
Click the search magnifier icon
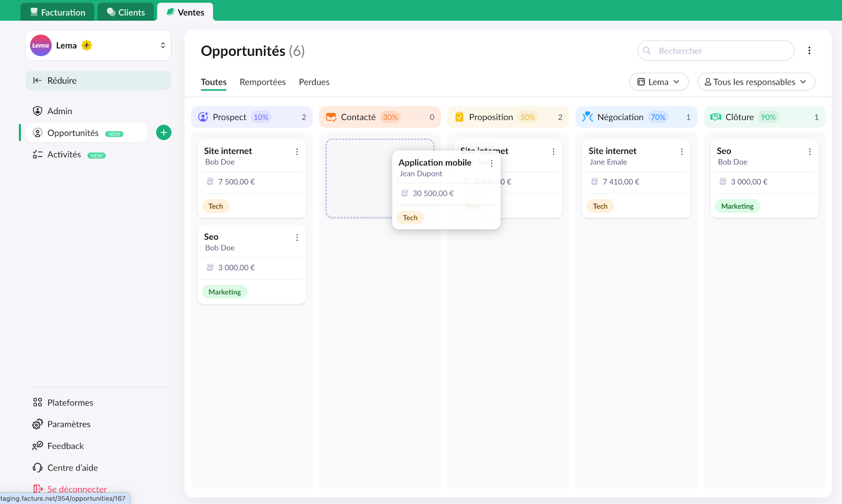coord(647,51)
